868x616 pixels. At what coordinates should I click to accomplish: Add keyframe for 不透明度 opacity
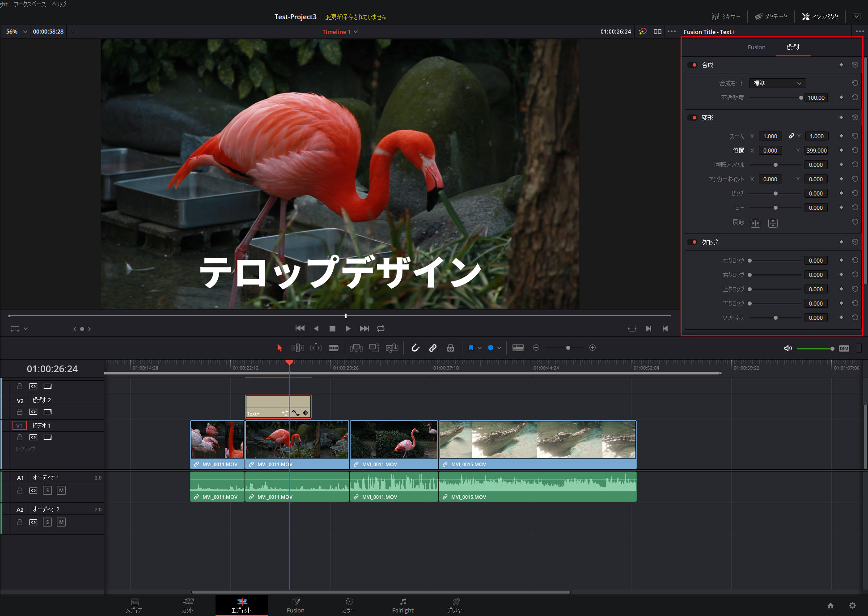(841, 98)
